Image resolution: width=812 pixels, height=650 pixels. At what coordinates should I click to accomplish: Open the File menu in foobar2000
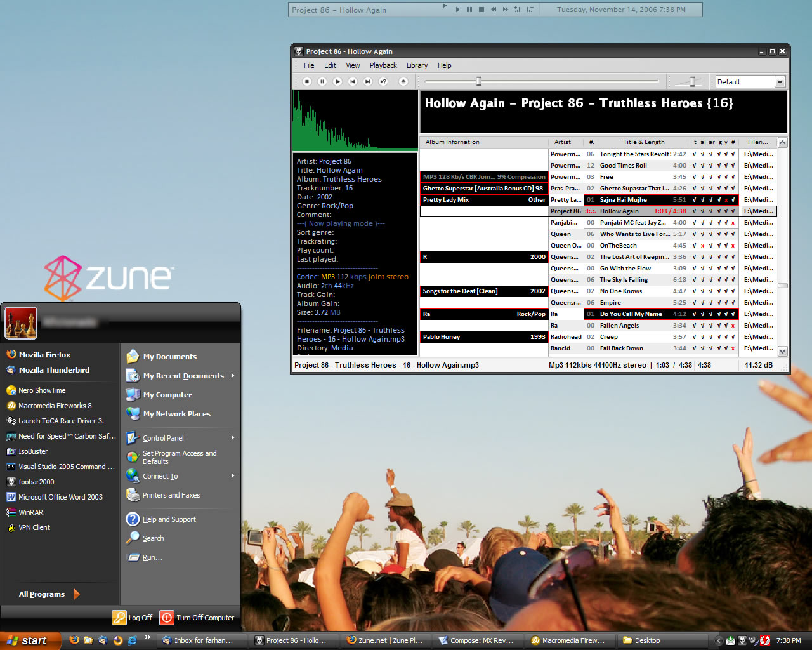click(309, 65)
